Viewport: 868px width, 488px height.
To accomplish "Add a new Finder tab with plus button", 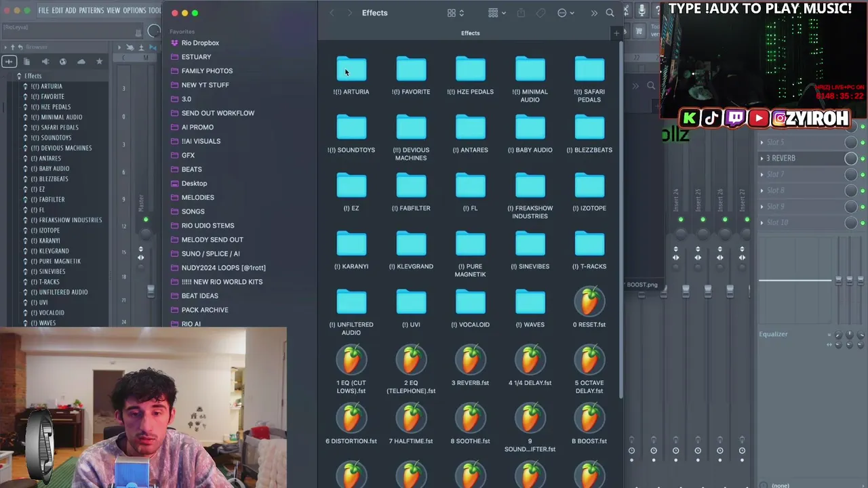I will click(616, 33).
